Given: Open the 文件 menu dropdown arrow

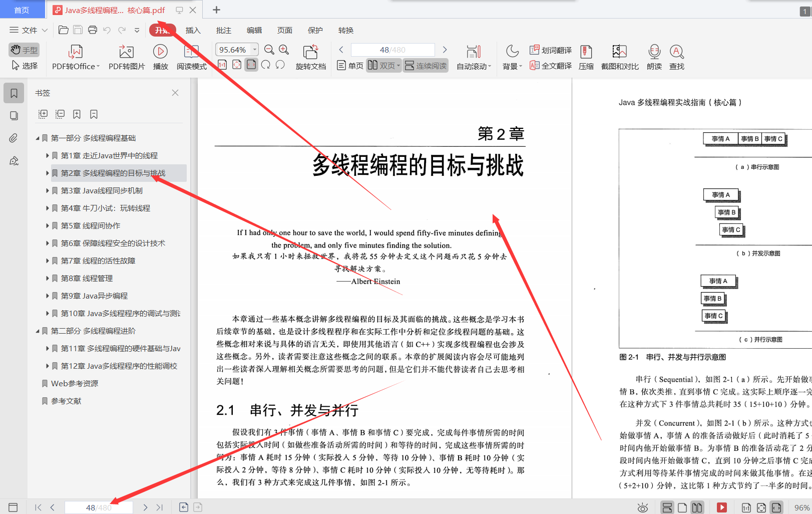Looking at the screenshot, I should click(45, 30).
